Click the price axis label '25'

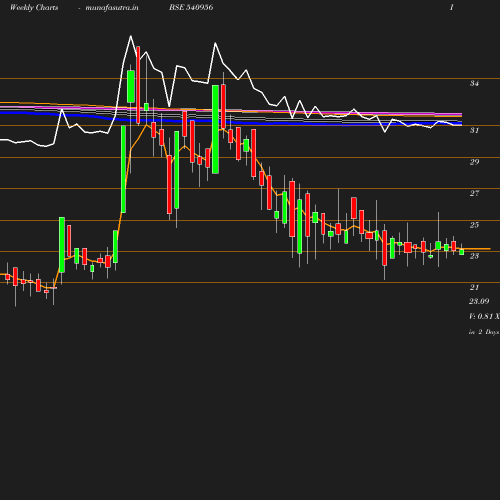coord(474,225)
